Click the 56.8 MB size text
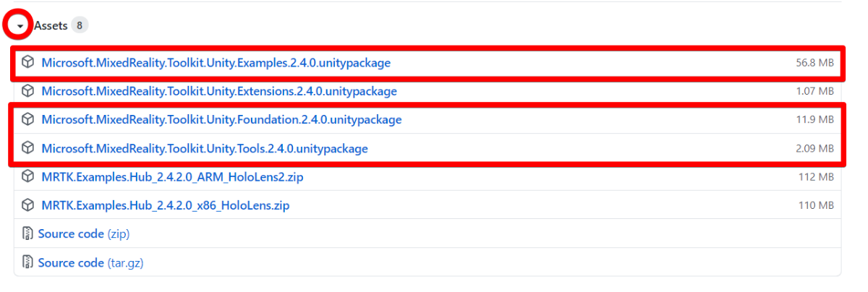 [x=815, y=63]
